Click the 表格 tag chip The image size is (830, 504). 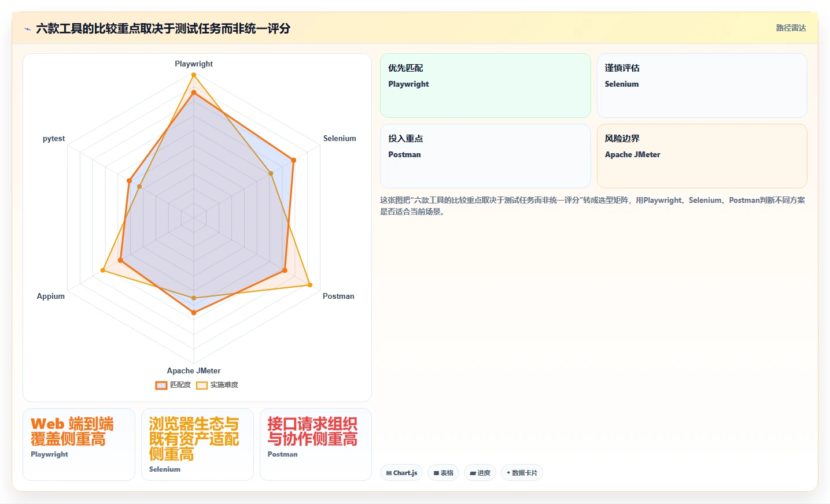[x=444, y=473]
